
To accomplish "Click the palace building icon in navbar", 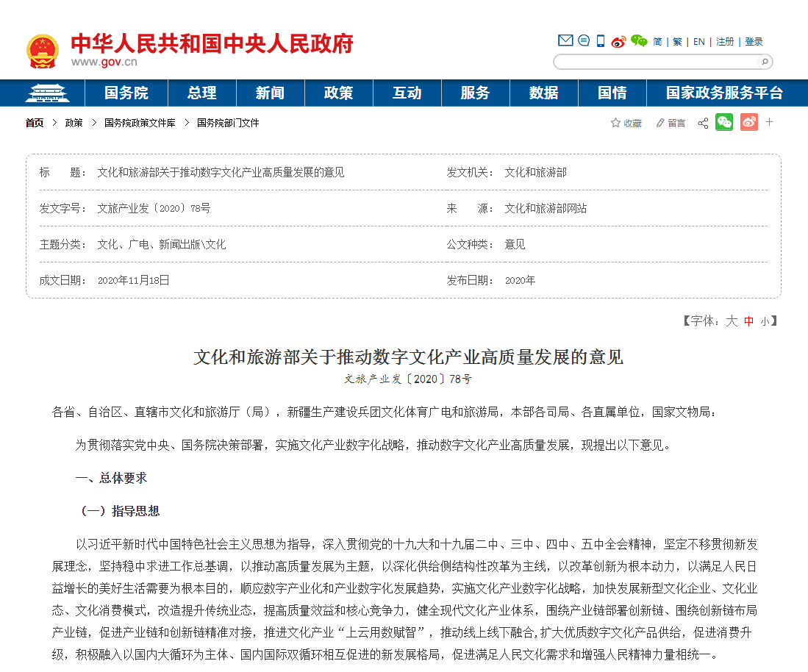I will (47, 93).
